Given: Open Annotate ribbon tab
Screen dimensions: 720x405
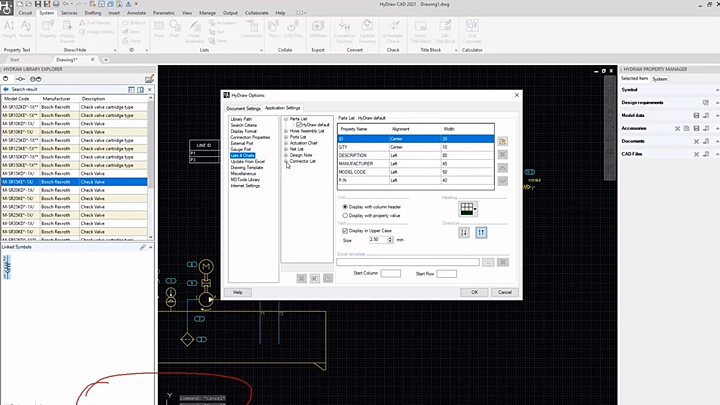Looking at the screenshot, I should (136, 13).
